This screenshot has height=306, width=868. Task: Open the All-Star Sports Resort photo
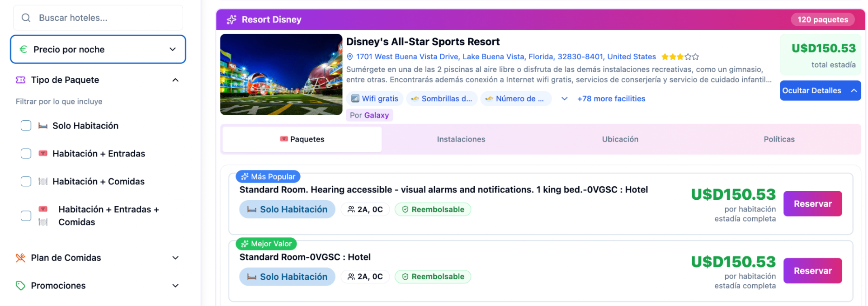pyautogui.click(x=281, y=75)
